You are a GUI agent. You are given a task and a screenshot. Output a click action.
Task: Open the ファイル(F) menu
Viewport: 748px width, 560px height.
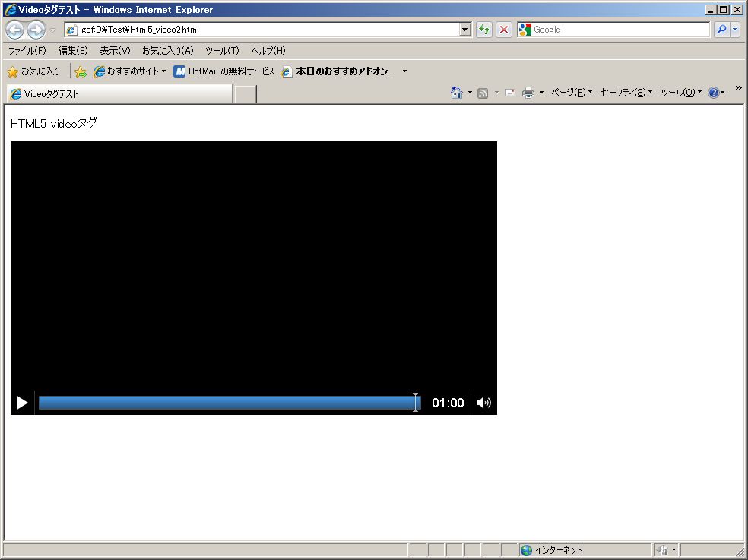tap(27, 51)
